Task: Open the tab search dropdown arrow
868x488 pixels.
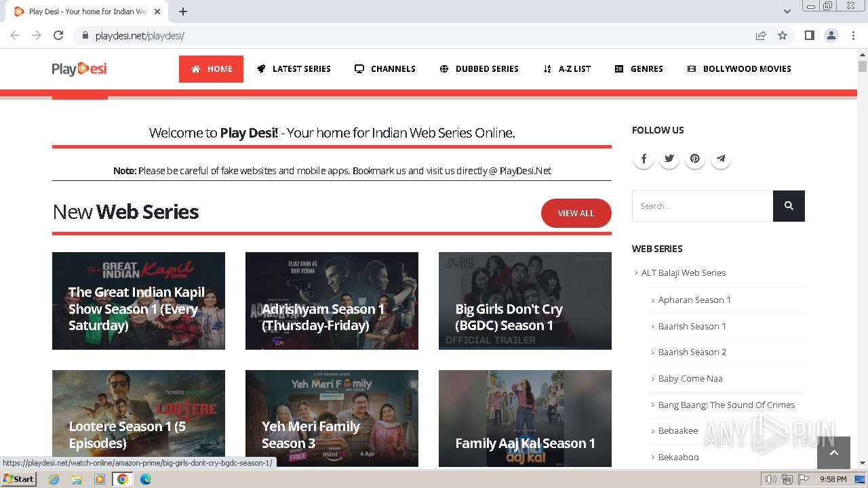Action: (x=787, y=12)
